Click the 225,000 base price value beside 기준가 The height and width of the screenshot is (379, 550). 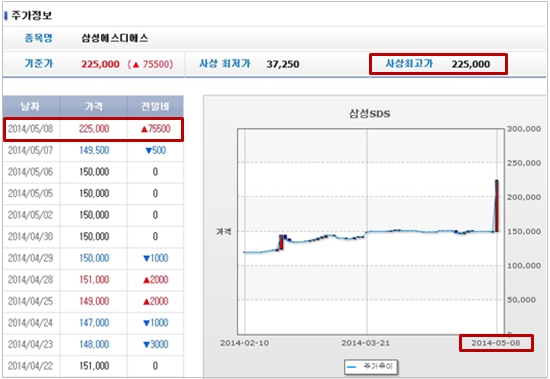[x=100, y=64]
